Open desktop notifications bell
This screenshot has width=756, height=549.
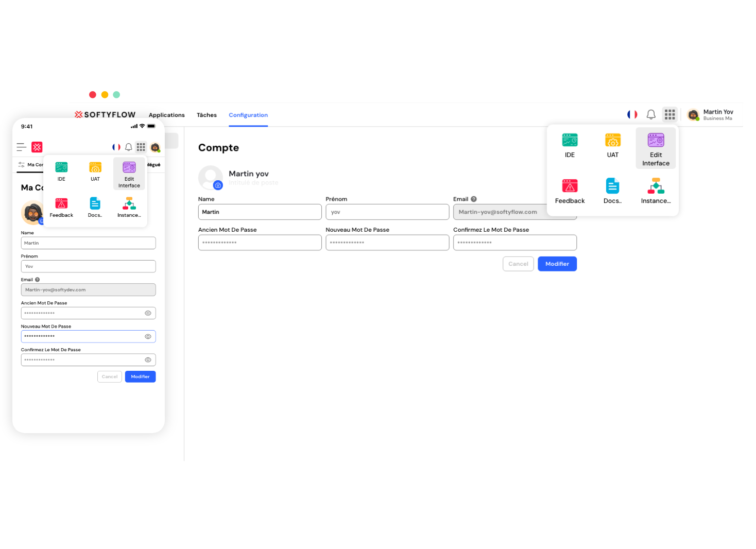(x=651, y=114)
